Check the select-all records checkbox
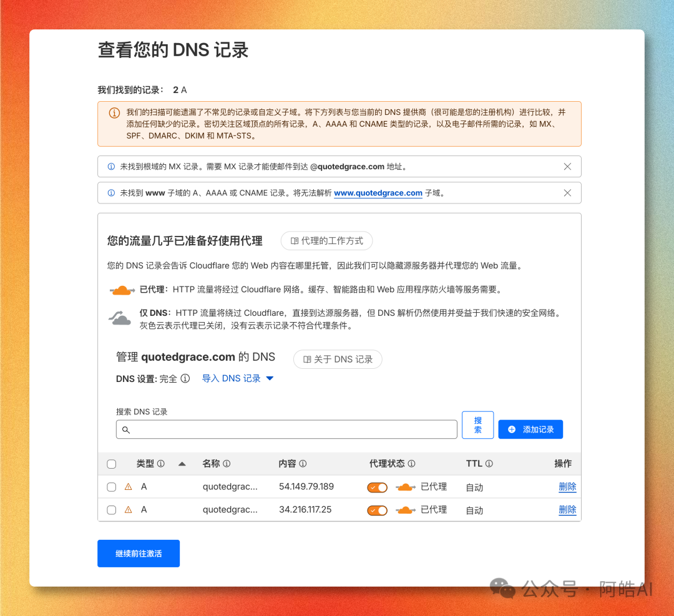The image size is (674, 616). (x=111, y=464)
